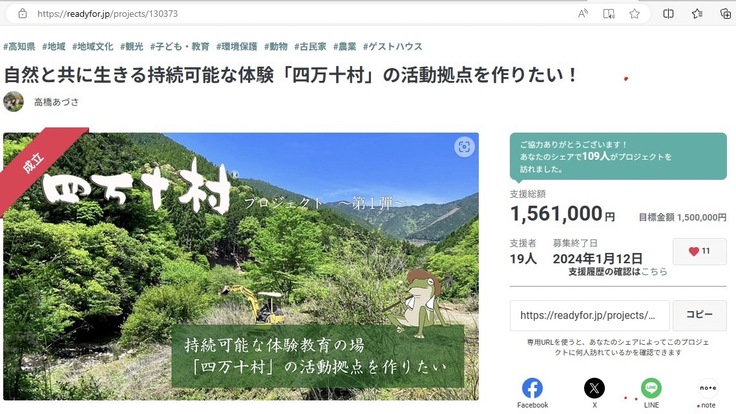Click the 四万十村 project main image
Screen dimensions: 736x414
pyautogui.click(x=241, y=266)
